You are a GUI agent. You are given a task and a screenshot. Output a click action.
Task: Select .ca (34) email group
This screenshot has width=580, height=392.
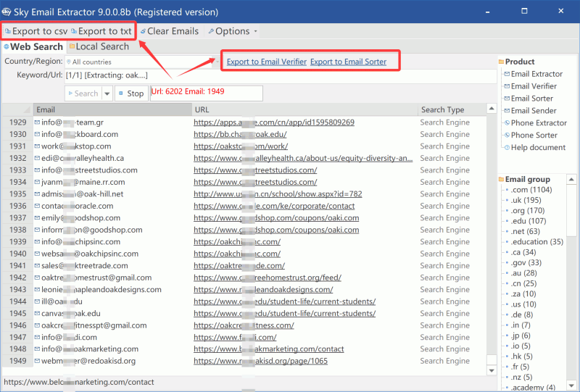pyautogui.click(x=523, y=252)
